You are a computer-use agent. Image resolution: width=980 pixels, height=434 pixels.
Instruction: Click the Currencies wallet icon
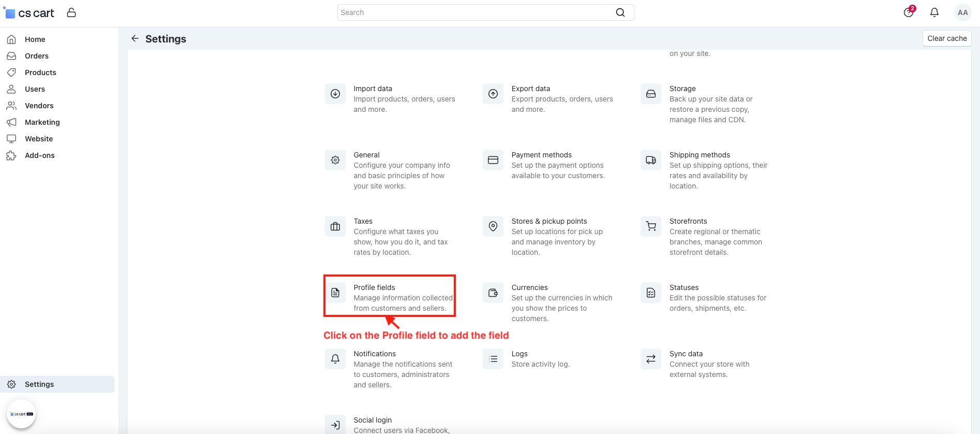[493, 293]
